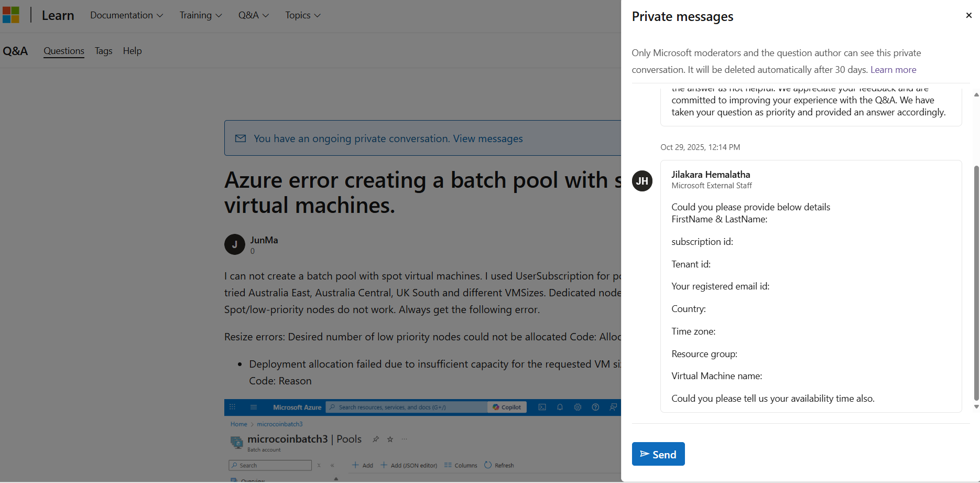Follow the Learn more link
Screen dimensions: 980x483
[894, 70]
